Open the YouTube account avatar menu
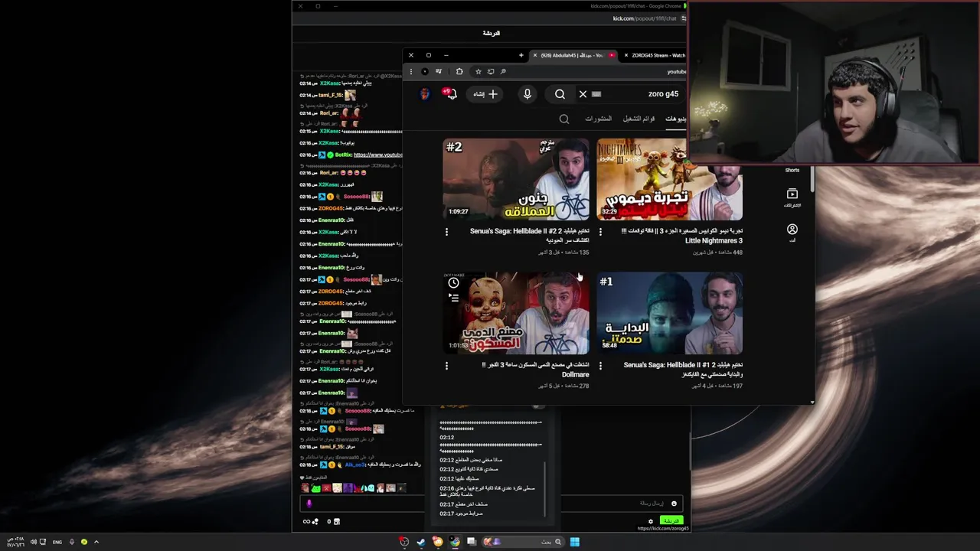980x551 pixels. [425, 93]
